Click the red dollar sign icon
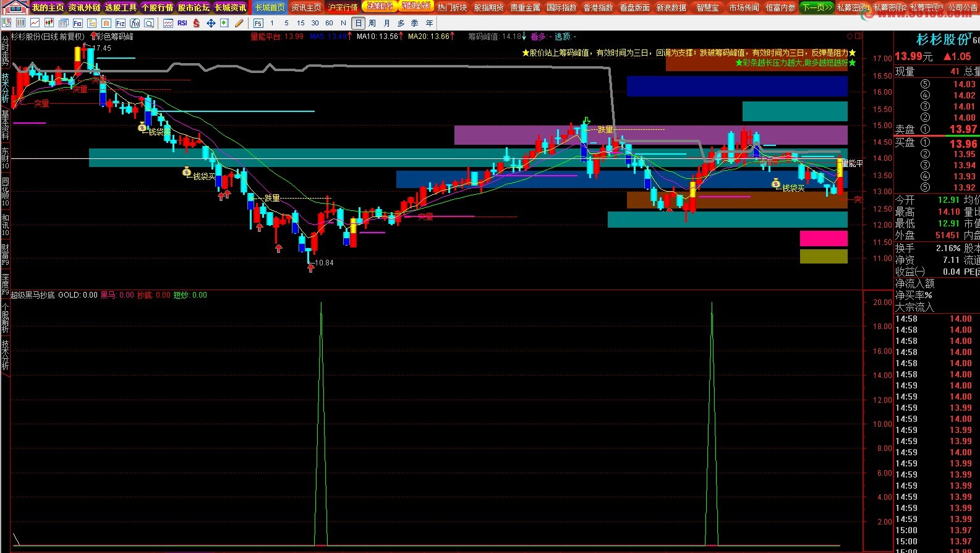The width and height of the screenshot is (980, 553). (x=197, y=23)
